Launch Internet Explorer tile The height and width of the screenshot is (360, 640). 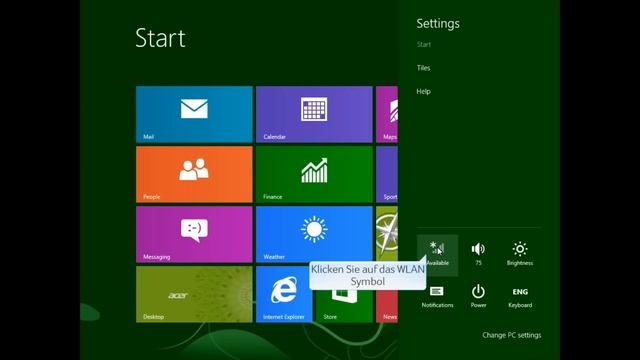(x=284, y=294)
